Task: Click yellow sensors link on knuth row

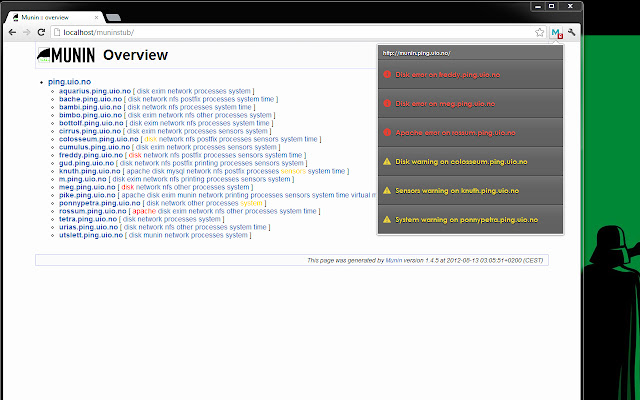Action: (293, 171)
